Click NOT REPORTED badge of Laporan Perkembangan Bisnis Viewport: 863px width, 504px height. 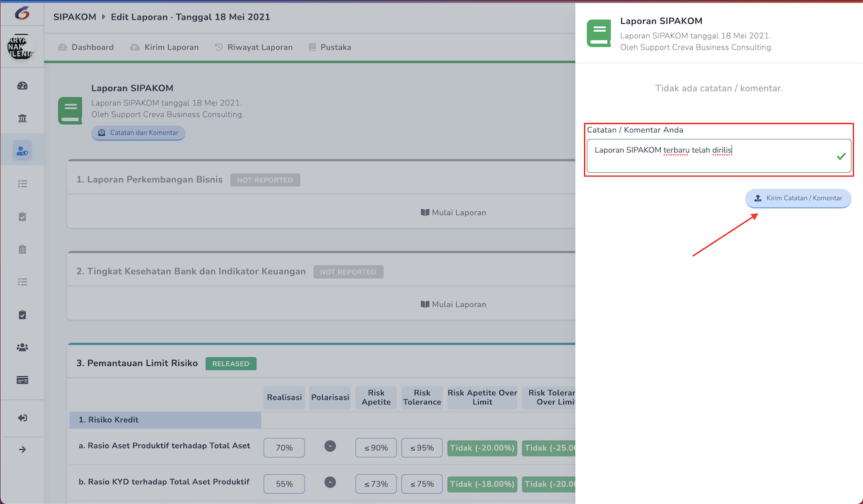click(265, 180)
